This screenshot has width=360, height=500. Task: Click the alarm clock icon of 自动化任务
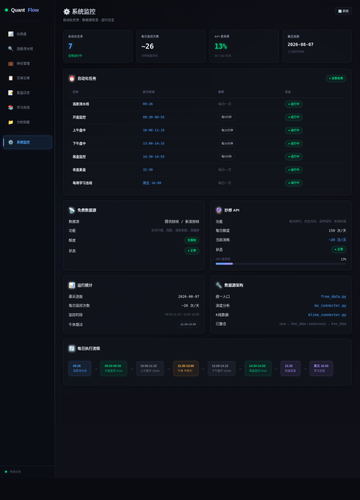coord(72,78)
